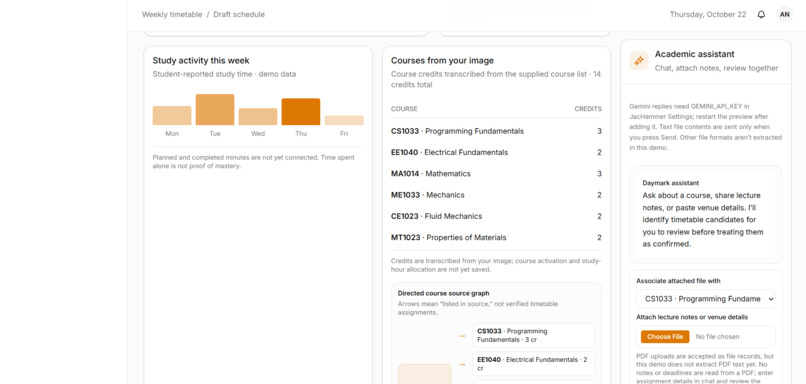806x384 pixels.
Task: Go to Weekly timetable breadcrumb
Action: [172, 14]
